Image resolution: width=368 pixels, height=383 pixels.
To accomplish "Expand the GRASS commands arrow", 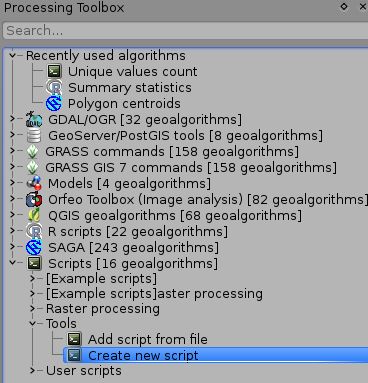I will [12, 151].
